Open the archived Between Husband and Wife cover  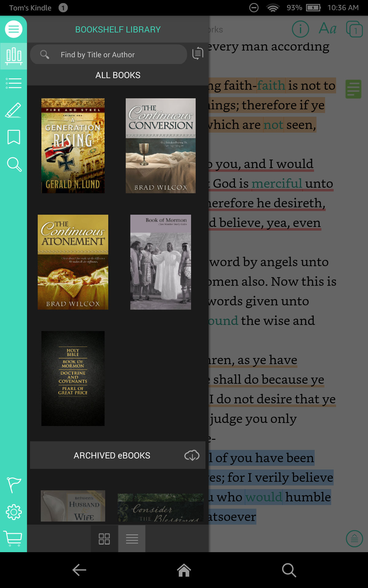click(73, 506)
